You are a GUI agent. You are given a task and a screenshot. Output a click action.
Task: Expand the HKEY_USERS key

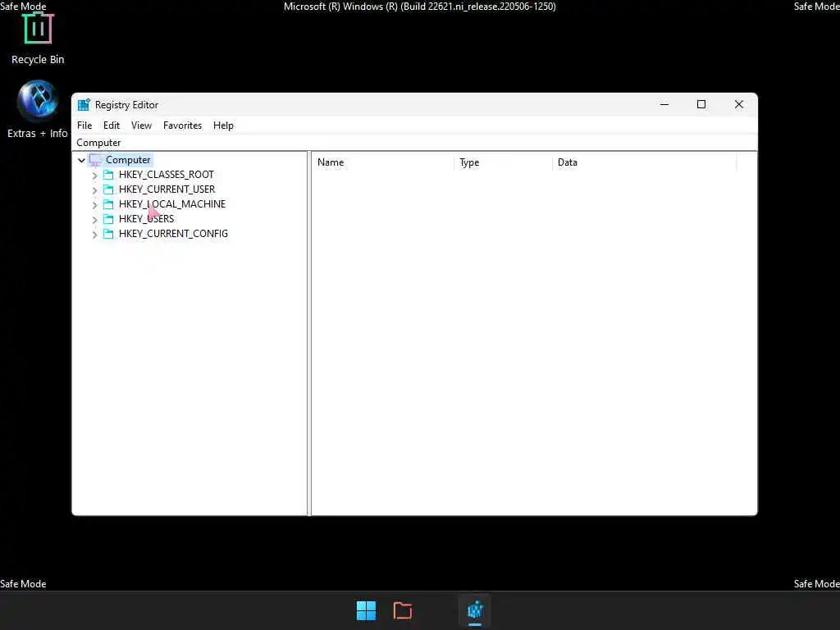point(95,220)
